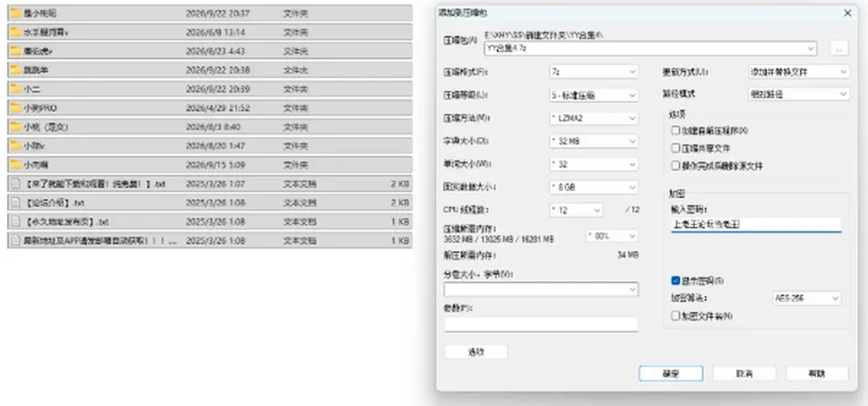Toggle 创建自释放程序 checkbox
The height and width of the screenshot is (406, 868).
(675, 131)
